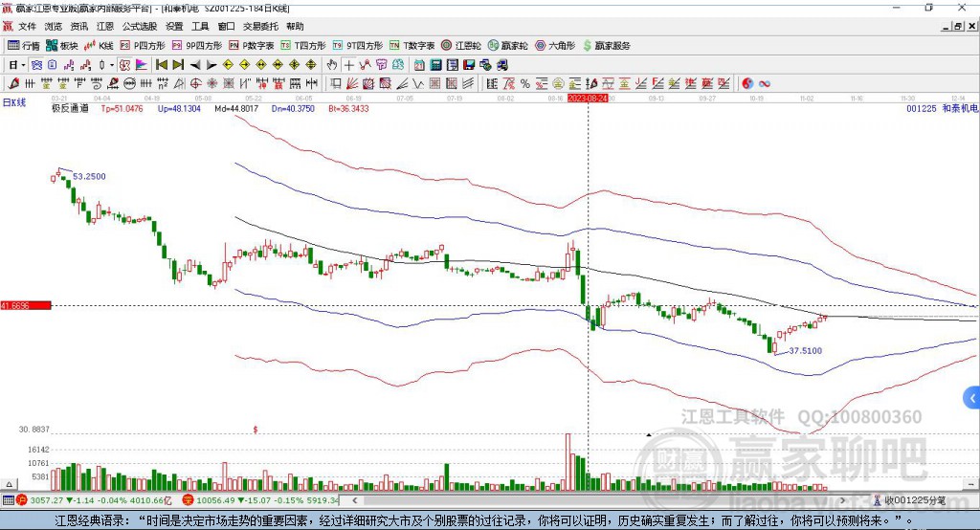Click the zigzag line tool icon
The width and height of the screenshot is (980, 530).
[419, 84]
